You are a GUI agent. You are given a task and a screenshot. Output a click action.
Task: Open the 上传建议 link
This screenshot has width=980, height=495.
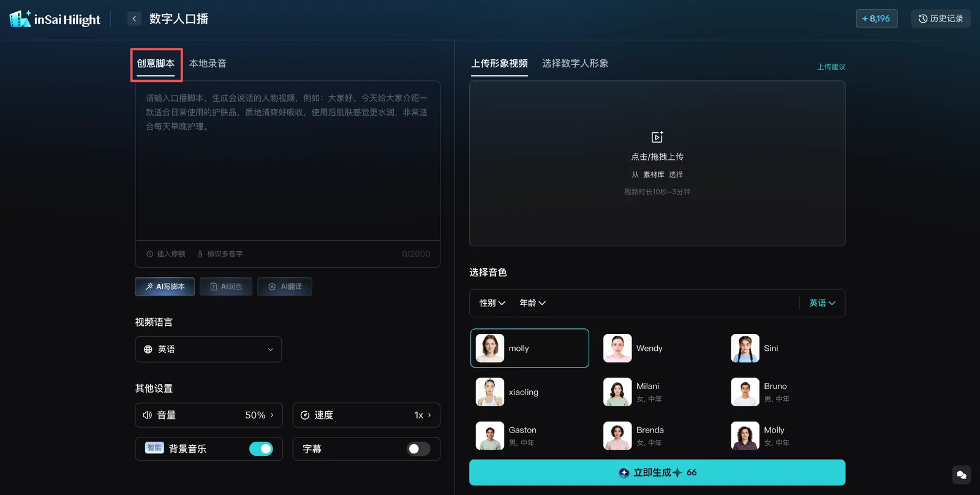pyautogui.click(x=831, y=67)
